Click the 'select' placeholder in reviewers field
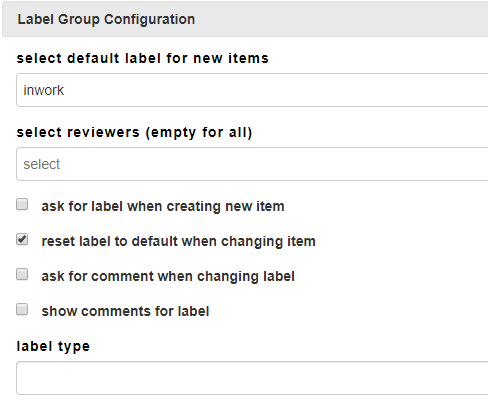 tap(42, 164)
